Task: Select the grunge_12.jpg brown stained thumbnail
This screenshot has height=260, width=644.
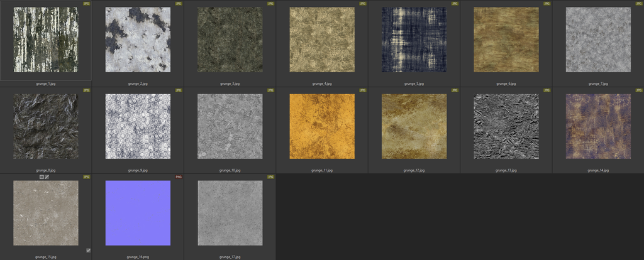Action: (x=414, y=126)
